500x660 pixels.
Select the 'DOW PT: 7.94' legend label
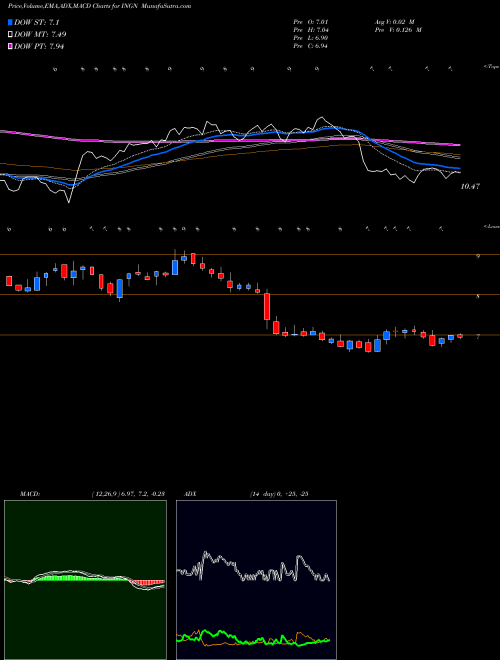tap(39, 46)
